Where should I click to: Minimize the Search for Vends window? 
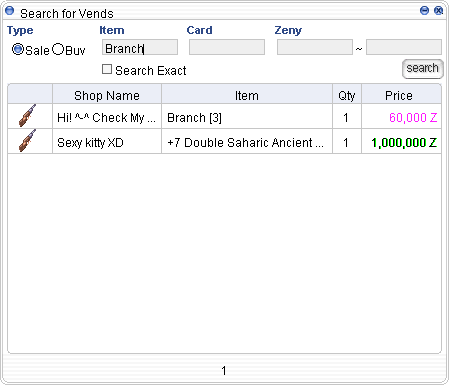[424, 11]
